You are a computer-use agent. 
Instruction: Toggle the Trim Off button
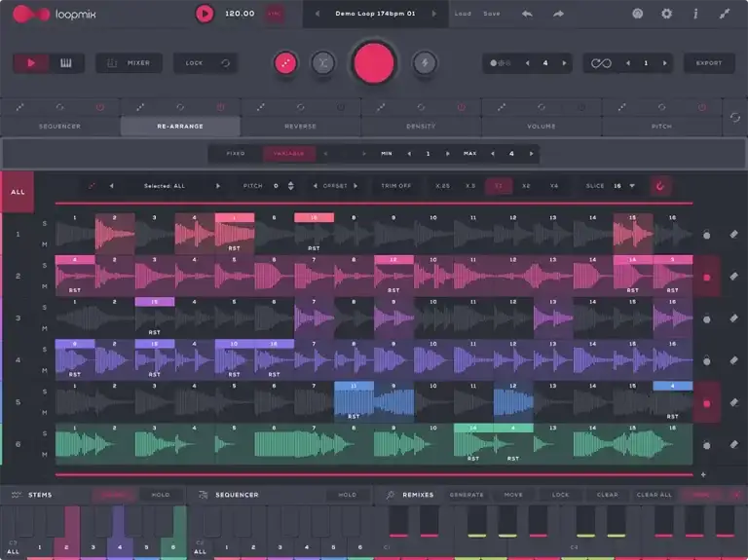(x=396, y=186)
